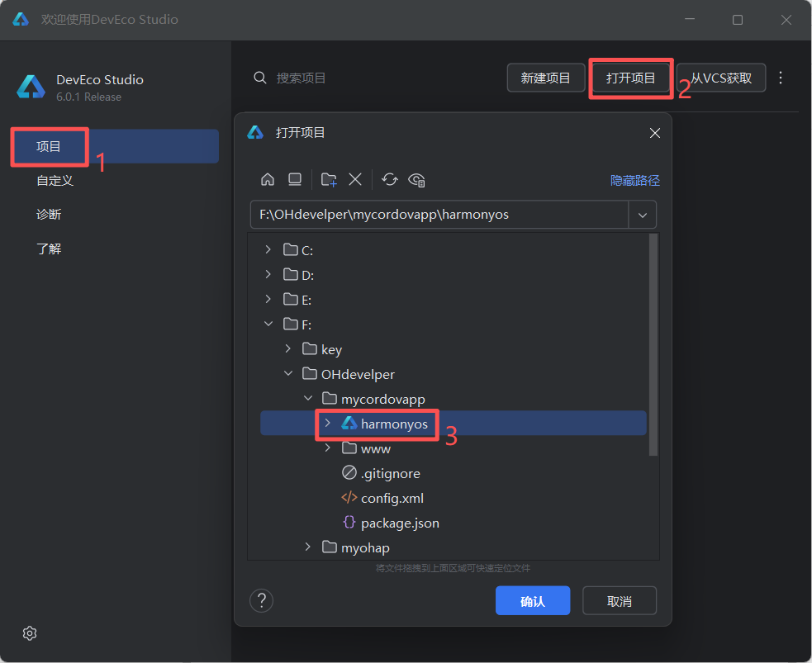812x663 pixels.
Task: Select 了解 in the sidebar
Action: click(x=49, y=249)
